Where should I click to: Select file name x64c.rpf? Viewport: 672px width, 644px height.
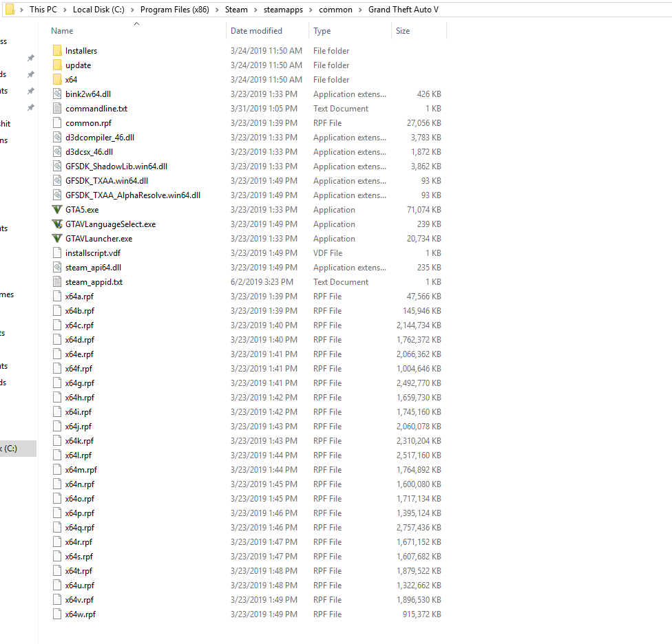[79, 325]
